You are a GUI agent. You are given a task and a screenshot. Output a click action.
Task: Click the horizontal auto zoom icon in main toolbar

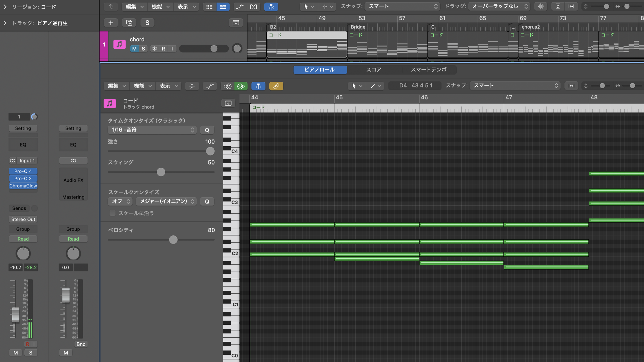tap(571, 6)
